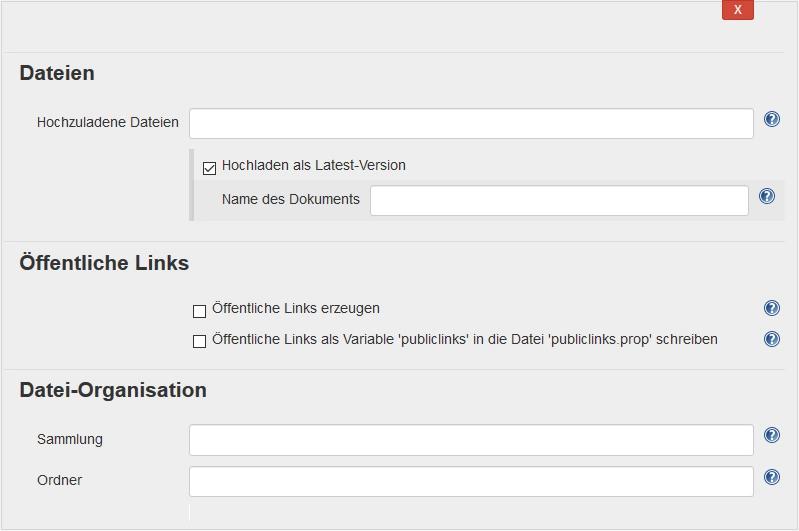Click the 'Name des Dokuments' label

point(291,200)
